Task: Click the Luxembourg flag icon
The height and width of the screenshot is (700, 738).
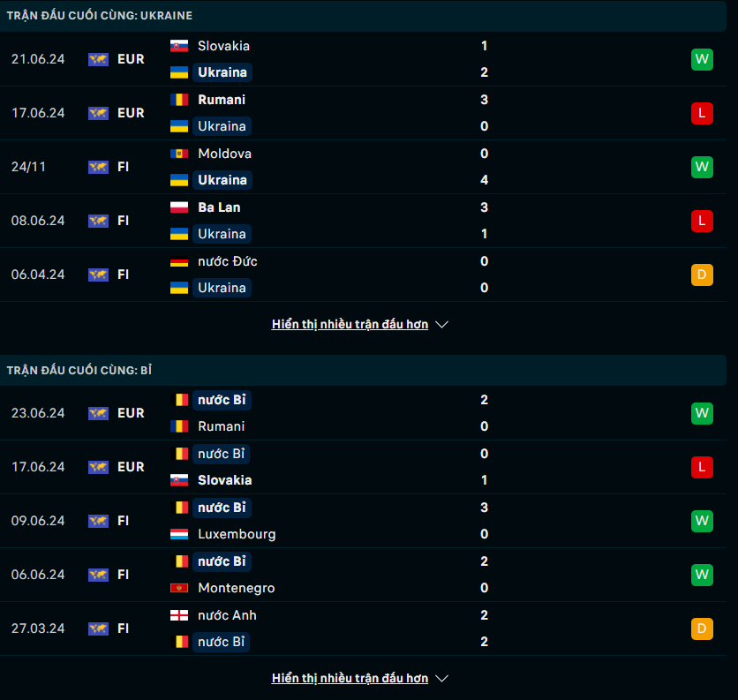Action: coord(179,534)
